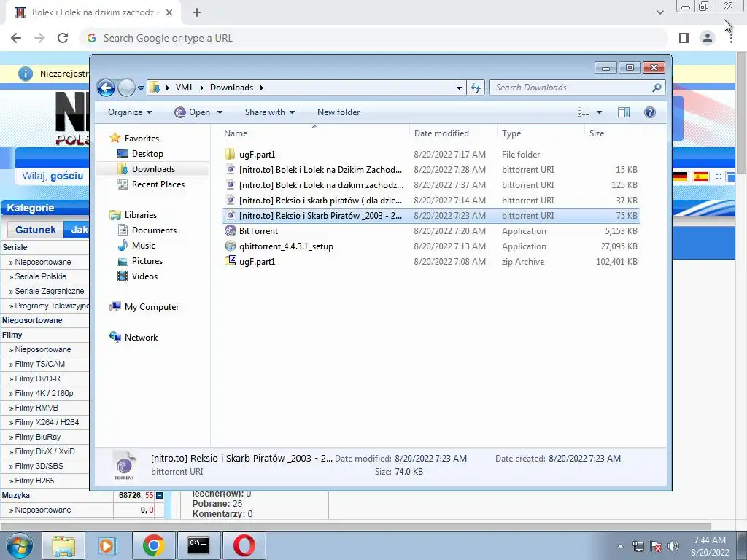Image resolution: width=747 pixels, height=560 pixels.
Task: Click the Search Downloads field
Action: 577,87
